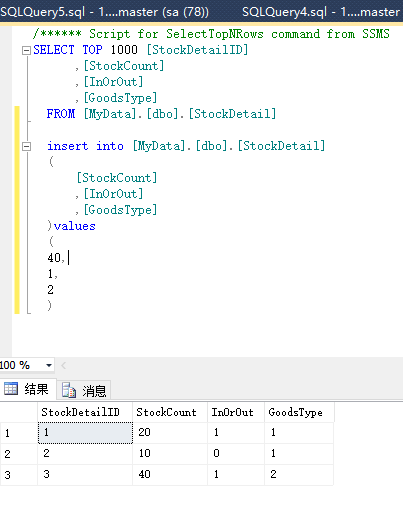This screenshot has width=403, height=529.
Task: Select the InOrOut column header
Action: tap(236, 412)
